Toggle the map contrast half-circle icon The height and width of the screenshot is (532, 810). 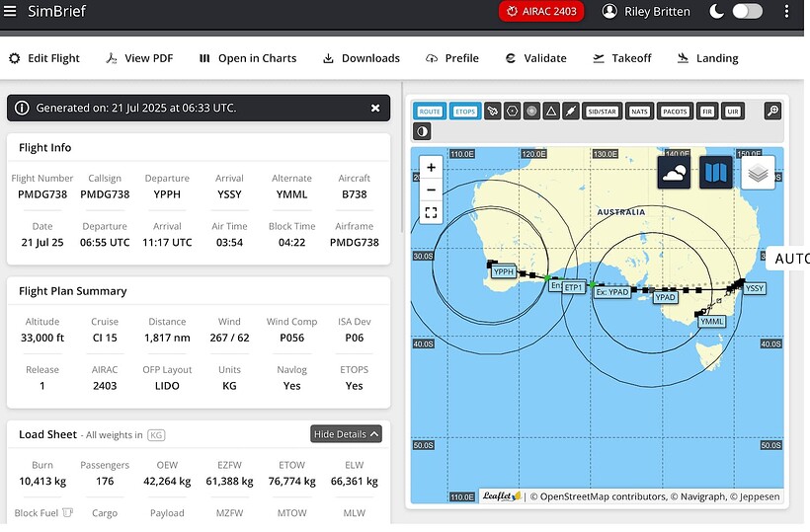pos(422,131)
